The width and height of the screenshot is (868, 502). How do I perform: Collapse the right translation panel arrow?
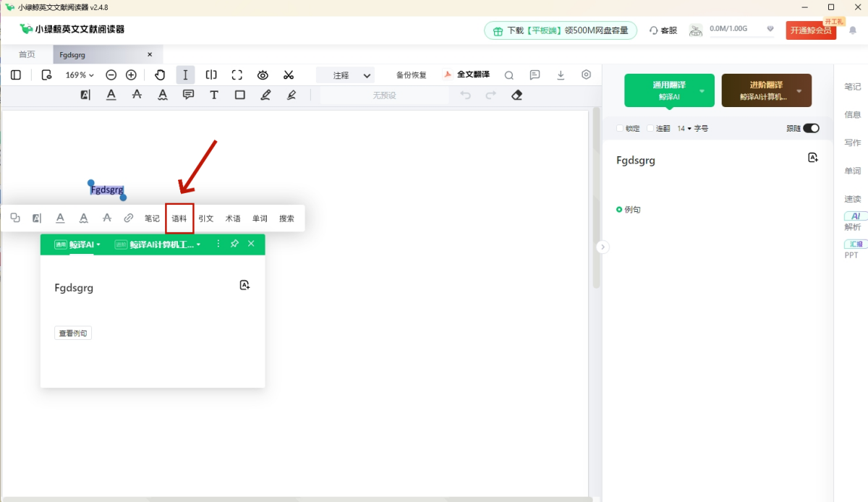603,247
